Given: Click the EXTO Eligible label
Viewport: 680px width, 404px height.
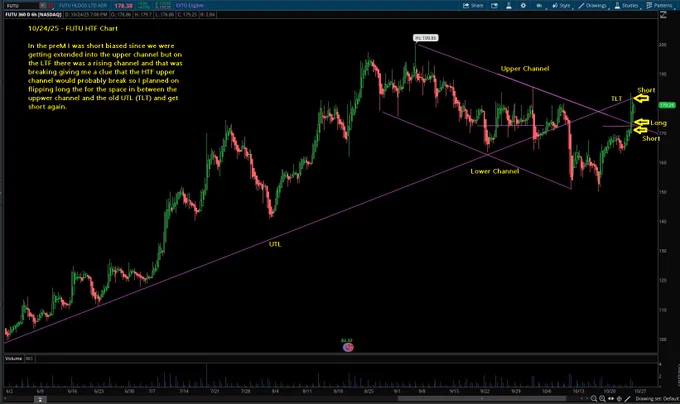Looking at the screenshot, I should point(190,6).
